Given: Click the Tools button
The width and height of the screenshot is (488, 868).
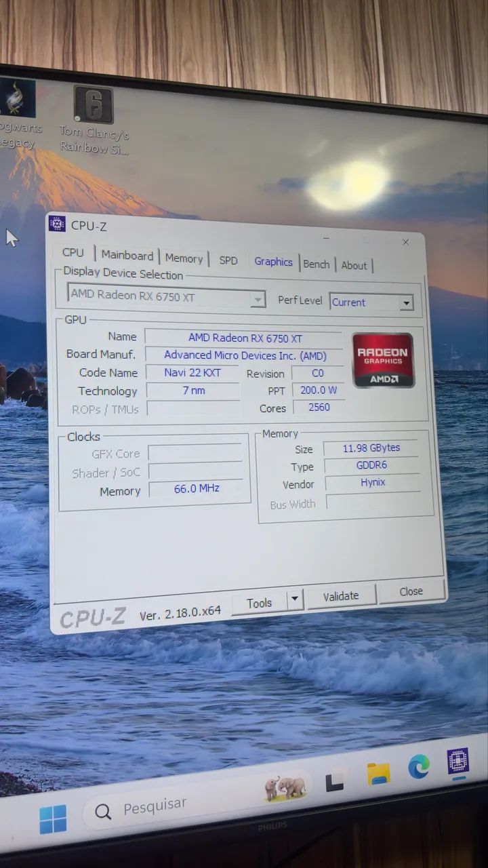Looking at the screenshot, I should (x=259, y=603).
